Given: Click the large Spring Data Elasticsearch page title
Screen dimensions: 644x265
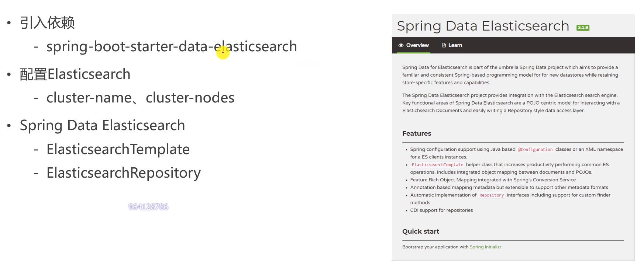Looking at the screenshot, I should coord(483,26).
